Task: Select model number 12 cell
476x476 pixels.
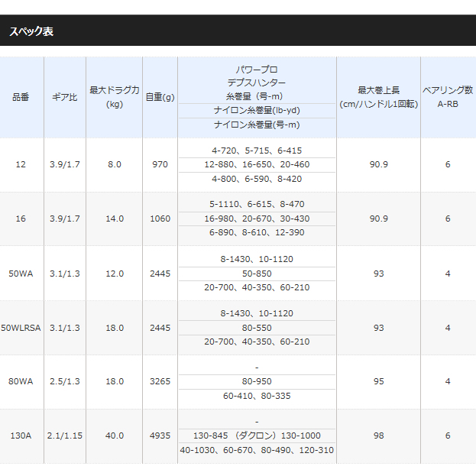Action: (21, 164)
